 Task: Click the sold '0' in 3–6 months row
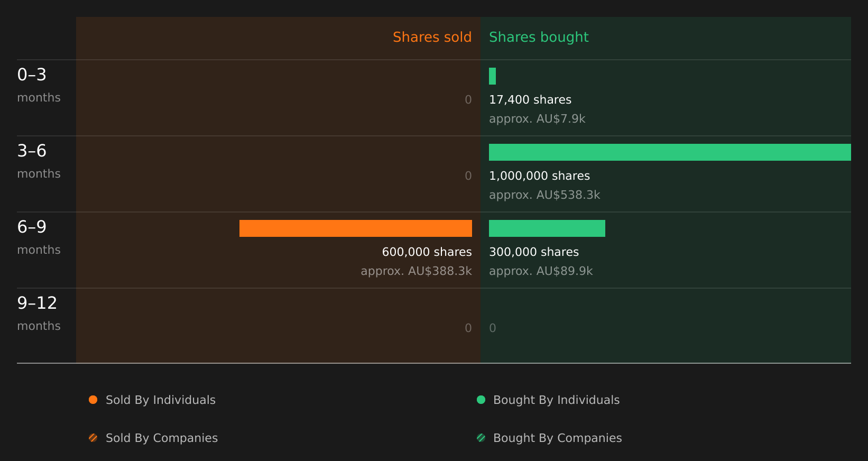pyautogui.click(x=468, y=176)
